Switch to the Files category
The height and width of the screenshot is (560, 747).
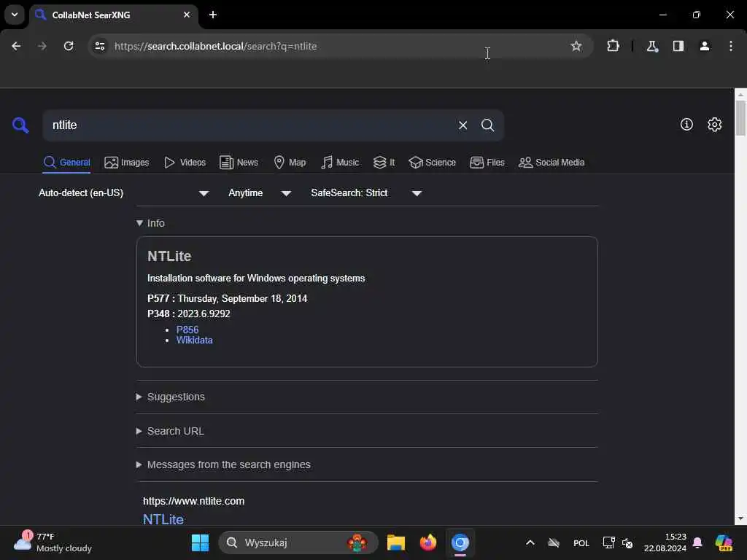pos(487,163)
